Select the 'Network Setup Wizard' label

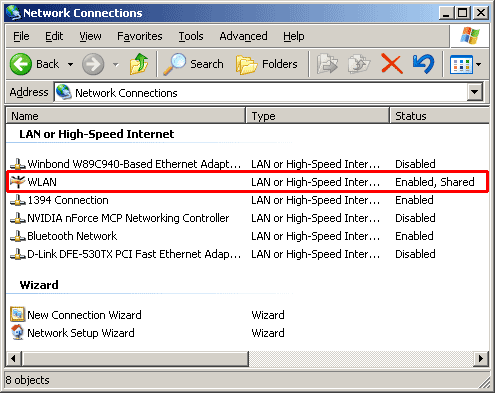[81, 333]
